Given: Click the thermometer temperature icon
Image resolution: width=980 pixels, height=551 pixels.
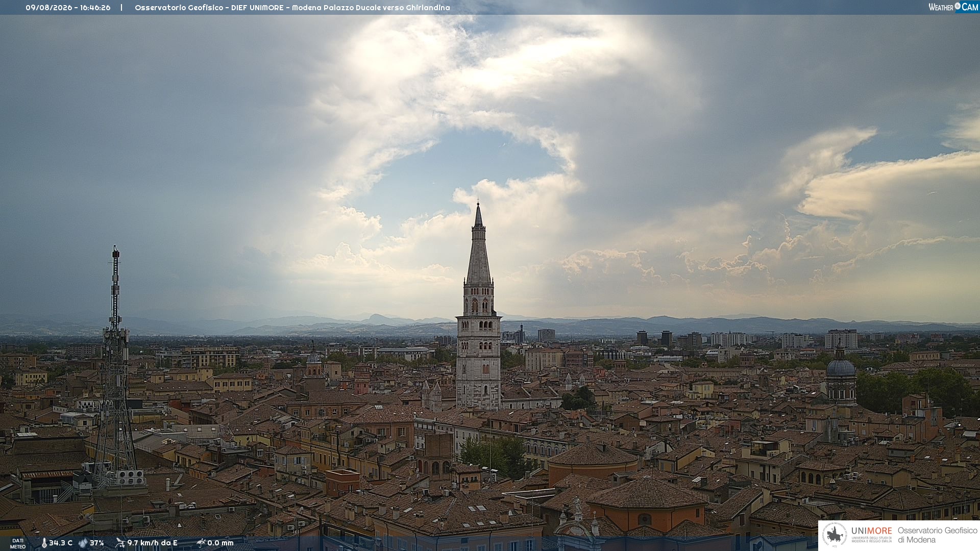Looking at the screenshot, I should point(44,543).
